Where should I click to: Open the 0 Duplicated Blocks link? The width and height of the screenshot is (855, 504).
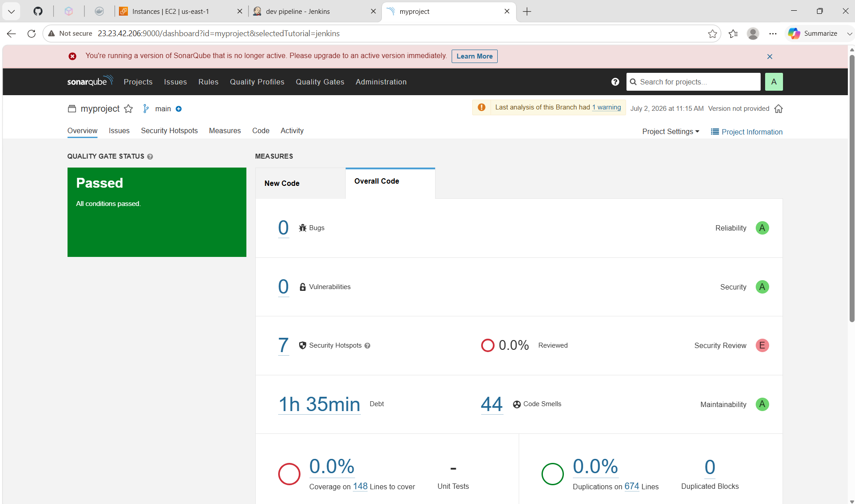click(710, 467)
